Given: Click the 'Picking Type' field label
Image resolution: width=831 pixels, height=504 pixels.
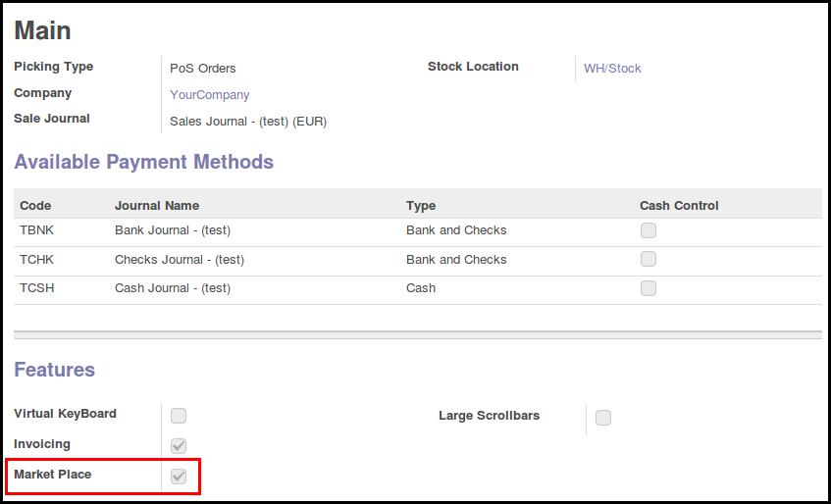Looking at the screenshot, I should pyautogui.click(x=54, y=67).
